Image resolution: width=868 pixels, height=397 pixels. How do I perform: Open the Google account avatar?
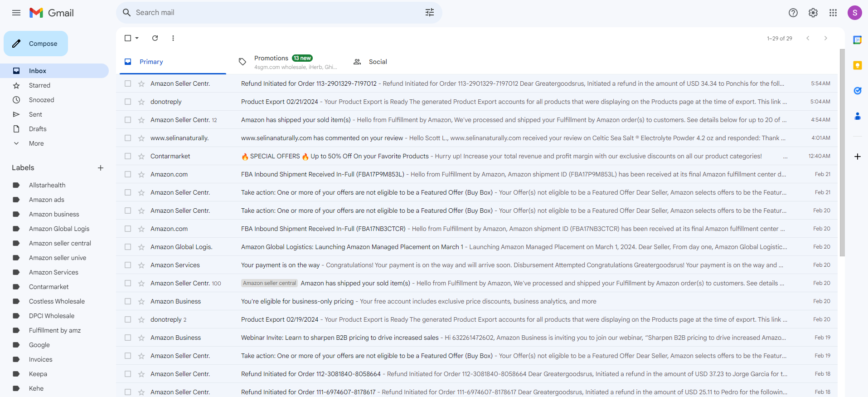point(855,13)
